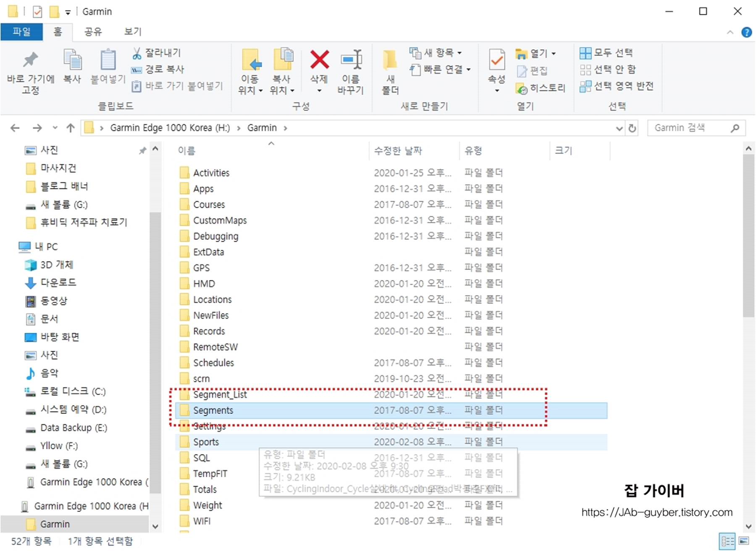Sort by 이름 (Name) column header
Screen dimensions: 756x551
tap(187, 150)
